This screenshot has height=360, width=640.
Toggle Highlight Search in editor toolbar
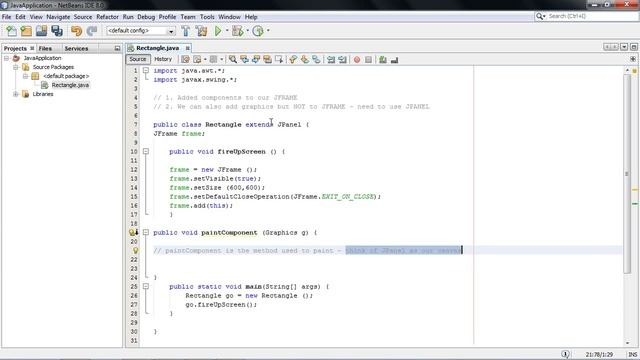pyautogui.click(x=267, y=60)
